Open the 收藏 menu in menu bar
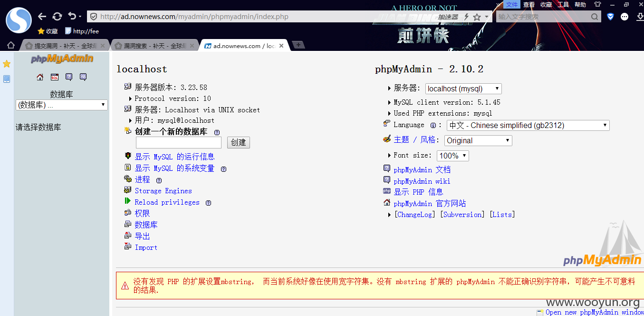This screenshot has width=644, height=316. click(546, 4)
